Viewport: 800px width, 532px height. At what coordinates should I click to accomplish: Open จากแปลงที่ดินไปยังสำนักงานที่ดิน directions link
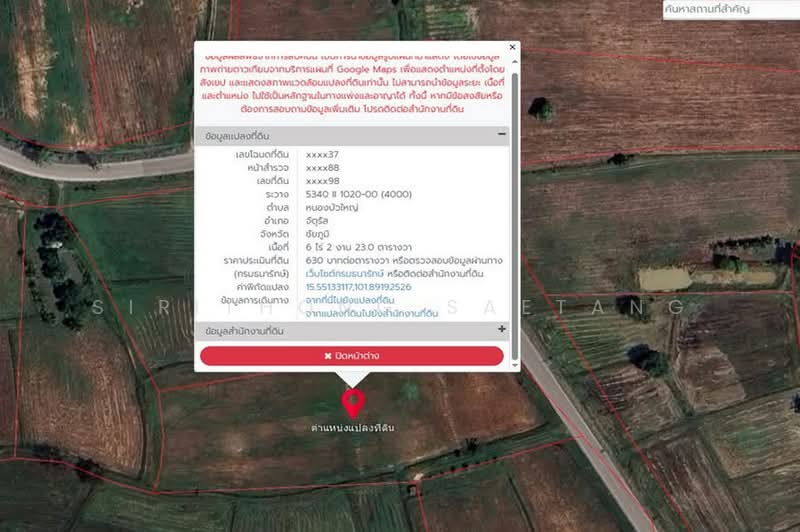[x=371, y=313]
